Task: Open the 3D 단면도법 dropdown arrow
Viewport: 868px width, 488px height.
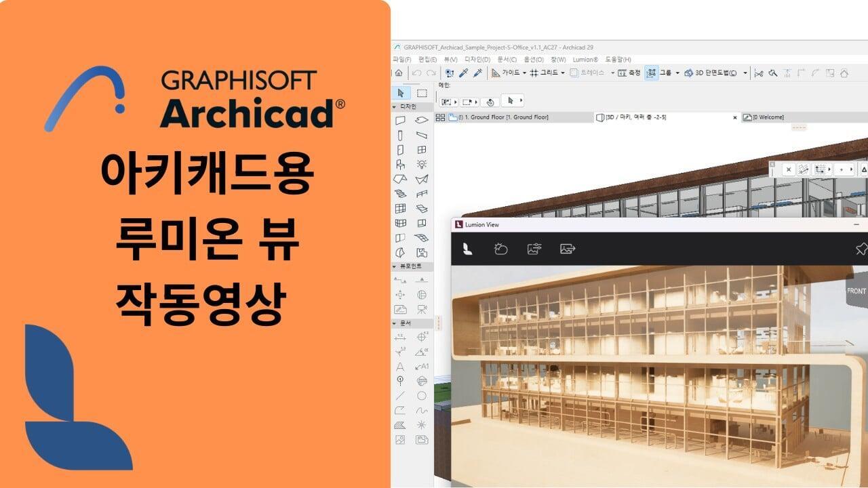Action: (745, 73)
